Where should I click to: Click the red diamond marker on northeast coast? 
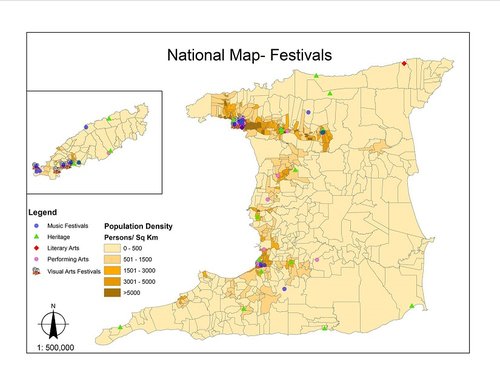click(404, 63)
